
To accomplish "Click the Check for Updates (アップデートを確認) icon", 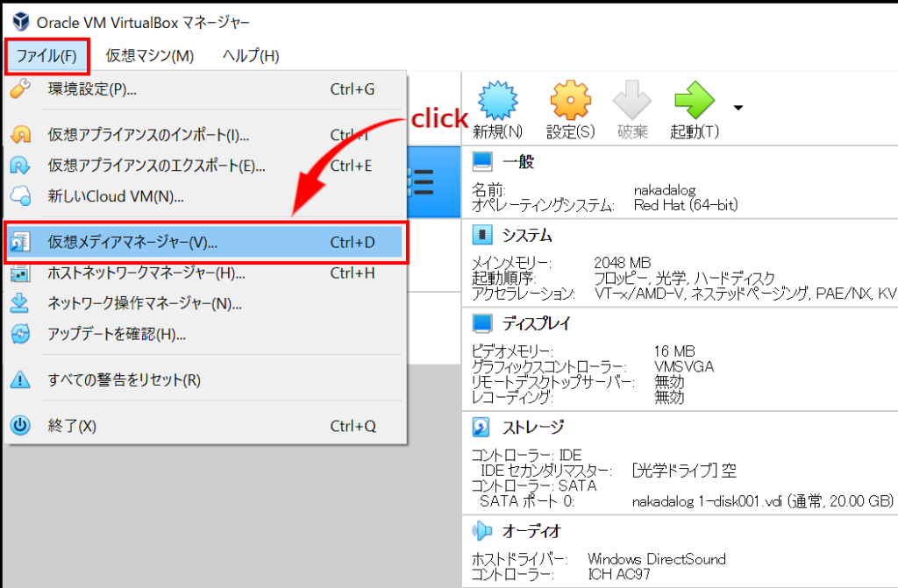I will pyautogui.click(x=20, y=334).
